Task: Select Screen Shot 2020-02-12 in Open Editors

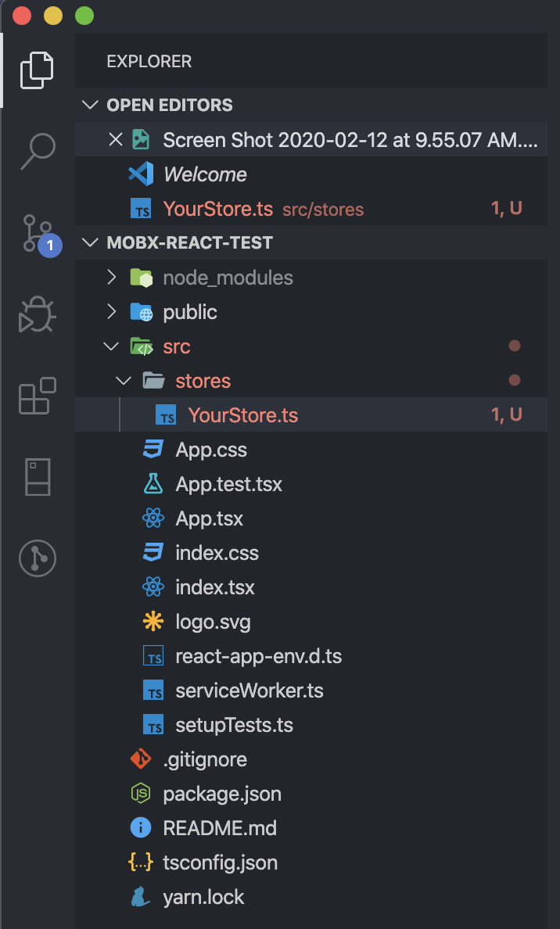Action: tap(311, 140)
